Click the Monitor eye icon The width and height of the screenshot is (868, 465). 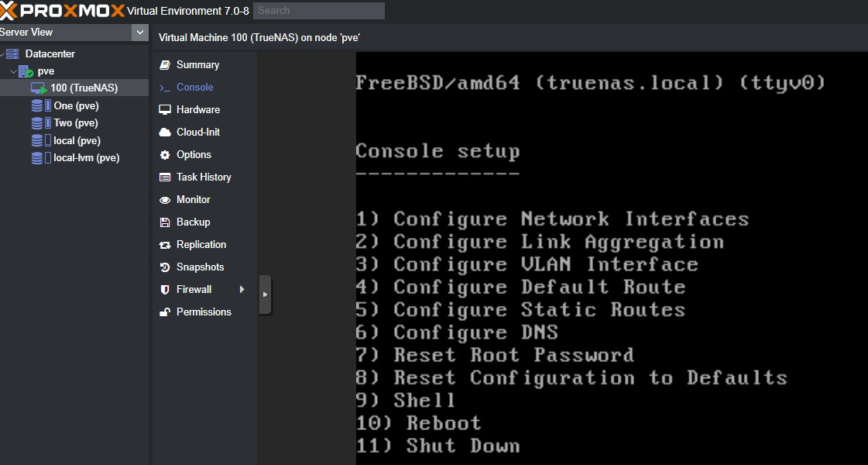coord(164,200)
